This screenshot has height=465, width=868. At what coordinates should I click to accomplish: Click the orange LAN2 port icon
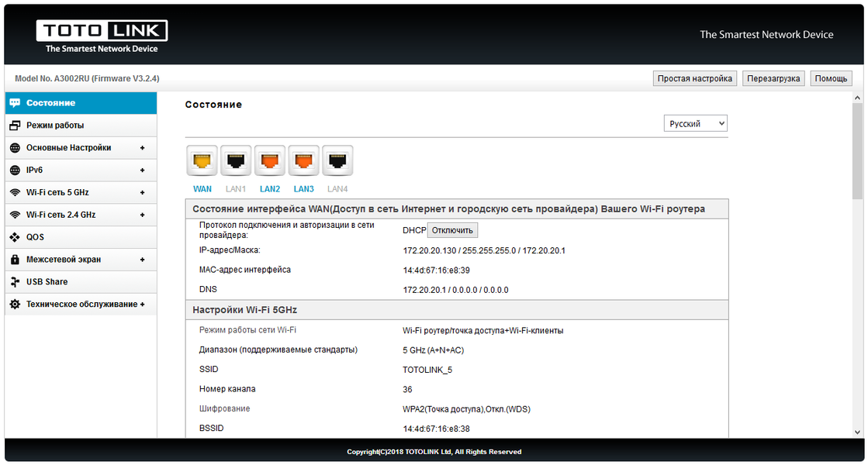[270, 161]
